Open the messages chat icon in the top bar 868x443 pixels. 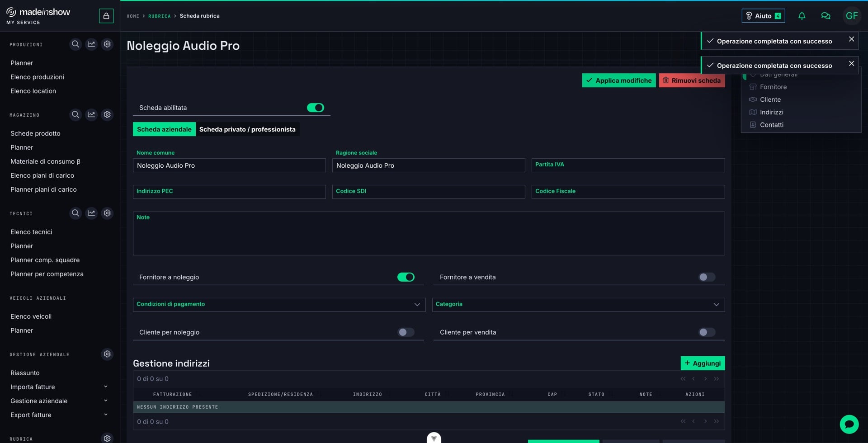tap(826, 16)
